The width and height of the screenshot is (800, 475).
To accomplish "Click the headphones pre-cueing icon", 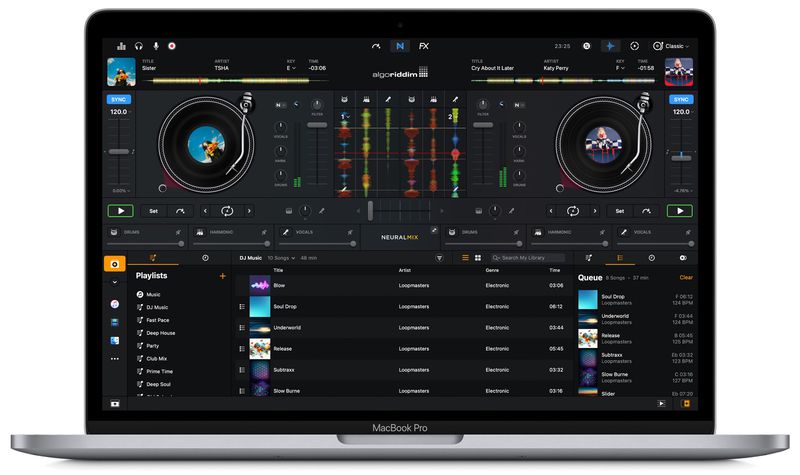I will point(138,46).
